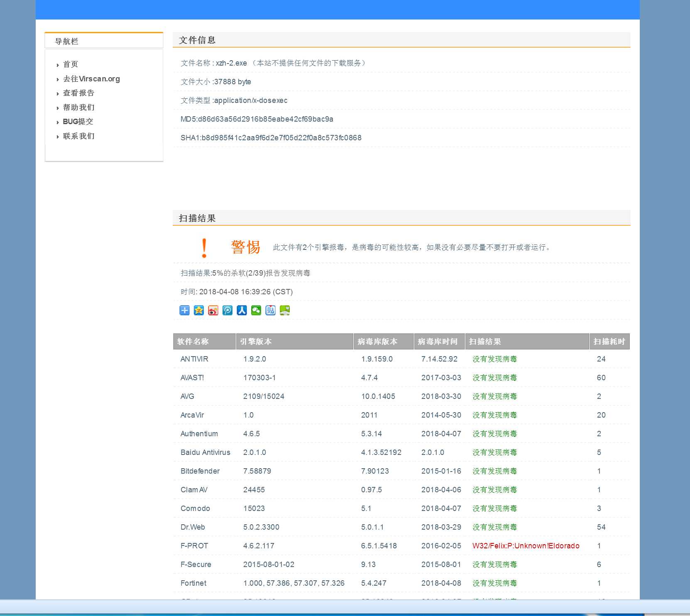Screen dimensions: 690x616
Task: Share to WeChat icon
Action: pos(256,310)
